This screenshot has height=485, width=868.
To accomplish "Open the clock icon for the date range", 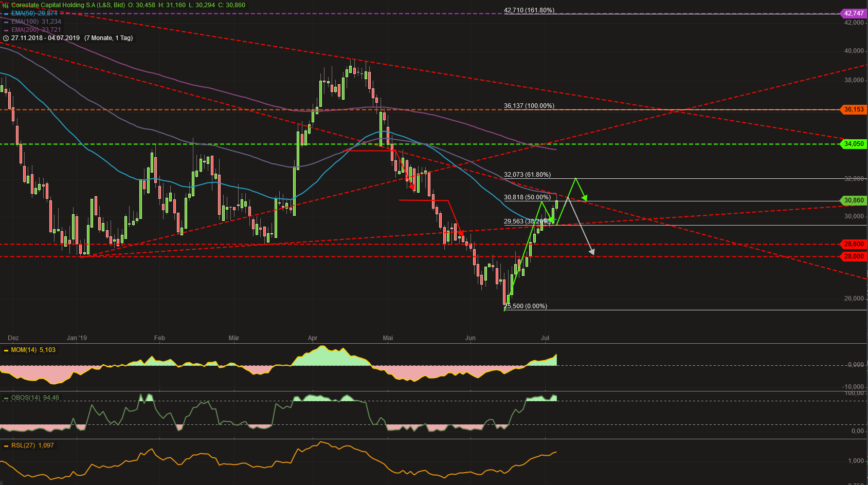I will point(5,39).
